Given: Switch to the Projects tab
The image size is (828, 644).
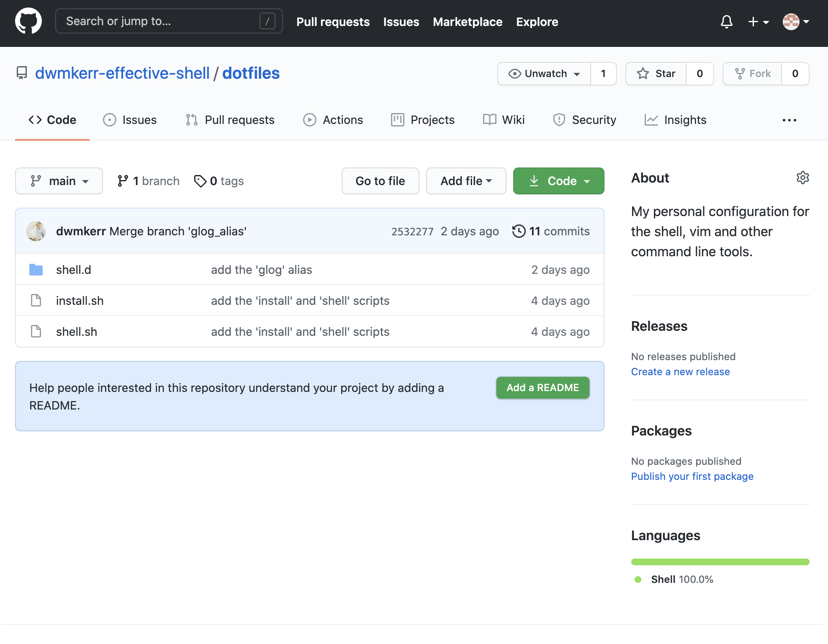Looking at the screenshot, I should click(422, 120).
